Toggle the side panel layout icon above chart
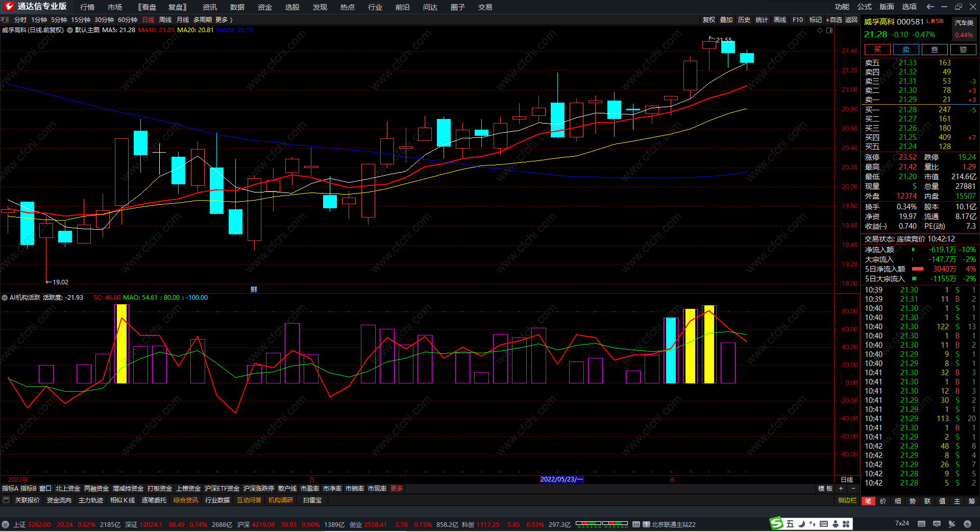Viewport: 980px width, 532px height. [x=829, y=30]
